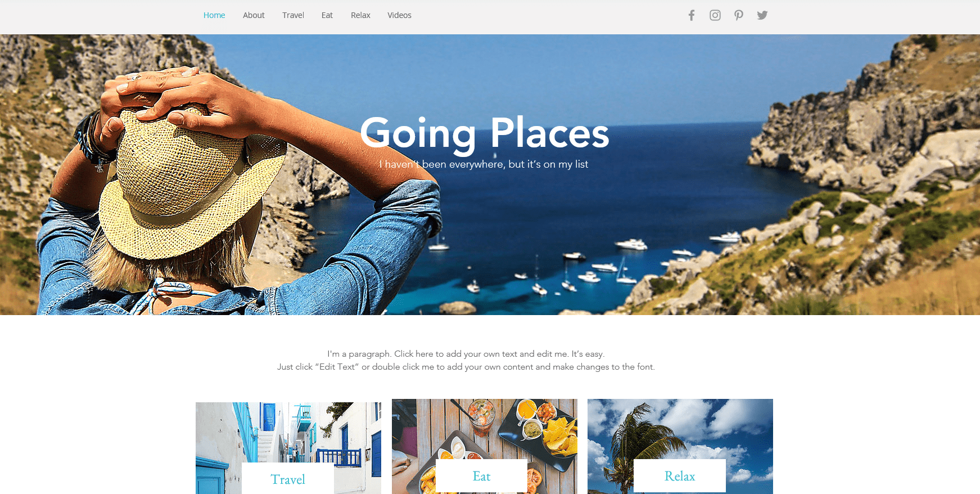Image resolution: width=980 pixels, height=494 pixels.
Task: Click the white Travel label button
Action: tap(288, 479)
